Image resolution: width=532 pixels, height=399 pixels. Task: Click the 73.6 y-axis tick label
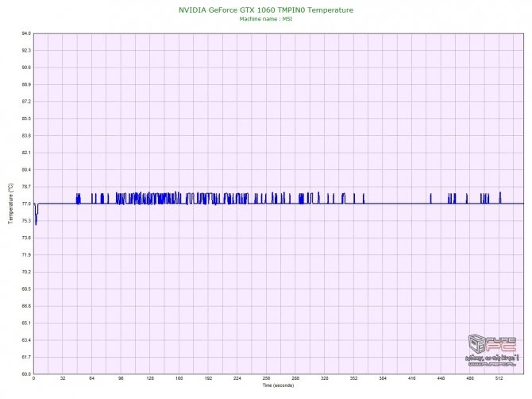[26, 238]
